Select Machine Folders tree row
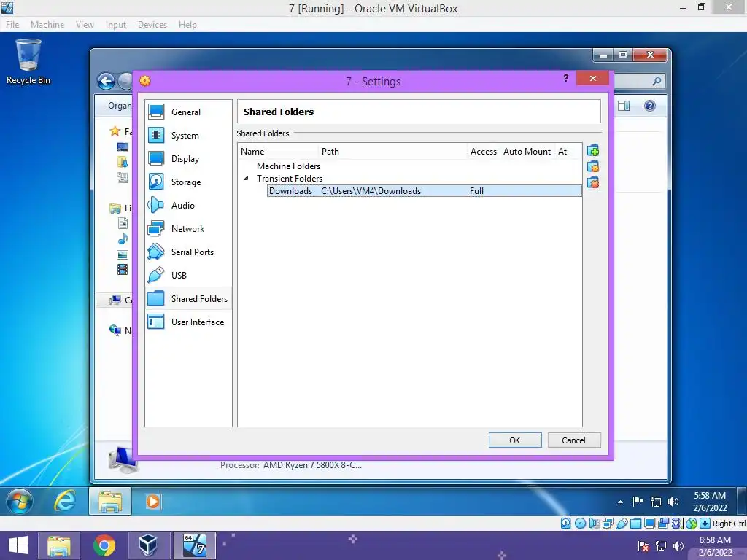 click(288, 166)
